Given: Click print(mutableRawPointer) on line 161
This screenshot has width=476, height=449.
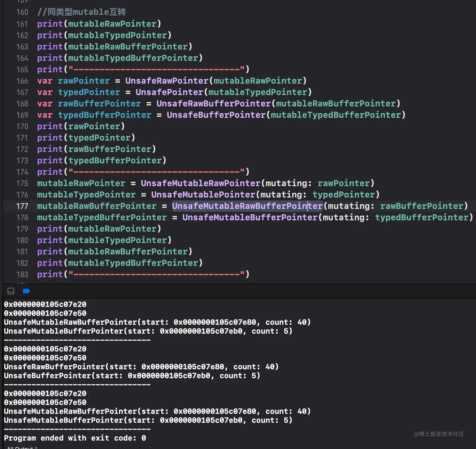Looking at the screenshot, I should click(99, 24).
